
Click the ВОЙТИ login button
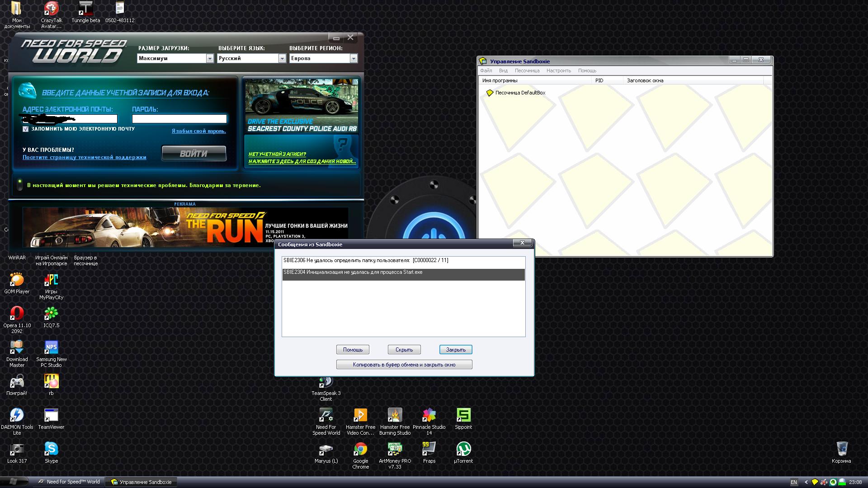coord(194,153)
